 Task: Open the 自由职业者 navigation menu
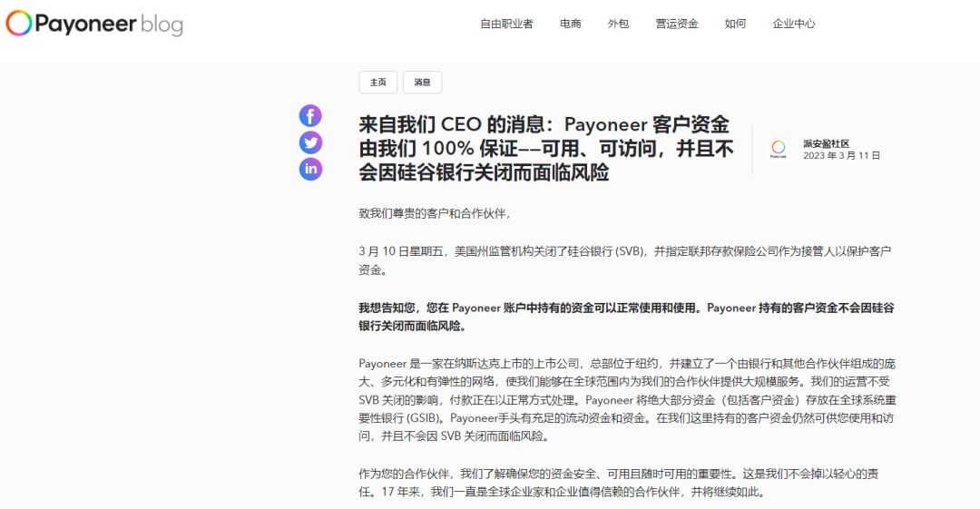coord(506,24)
